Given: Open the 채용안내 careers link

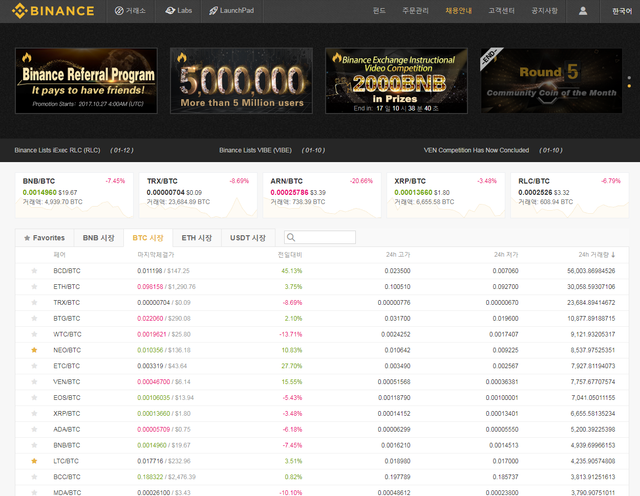Looking at the screenshot, I should click(x=458, y=11).
